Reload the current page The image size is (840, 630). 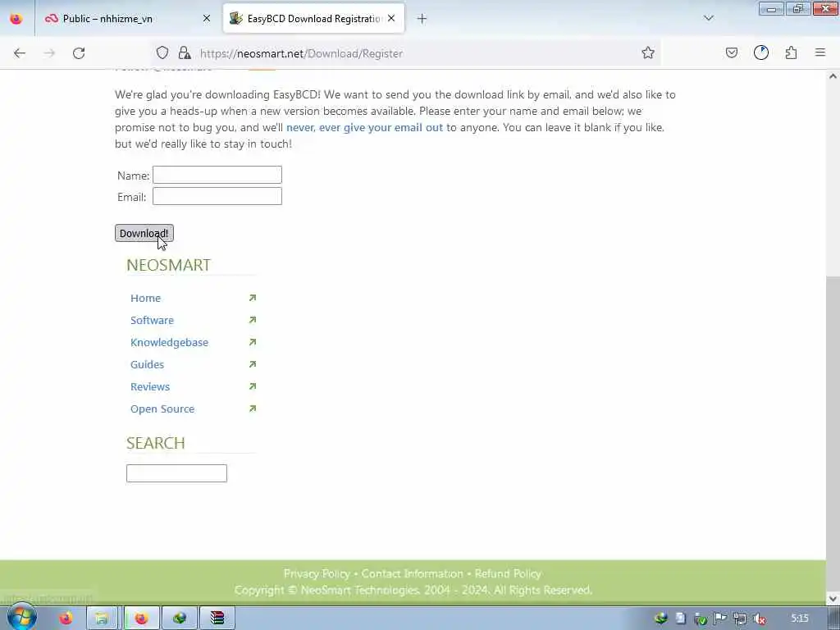[79, 53]
